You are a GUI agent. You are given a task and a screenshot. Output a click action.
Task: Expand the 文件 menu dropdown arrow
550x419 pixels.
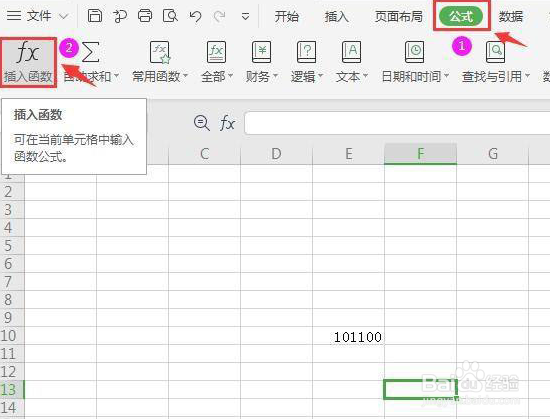tap(63, 16)
